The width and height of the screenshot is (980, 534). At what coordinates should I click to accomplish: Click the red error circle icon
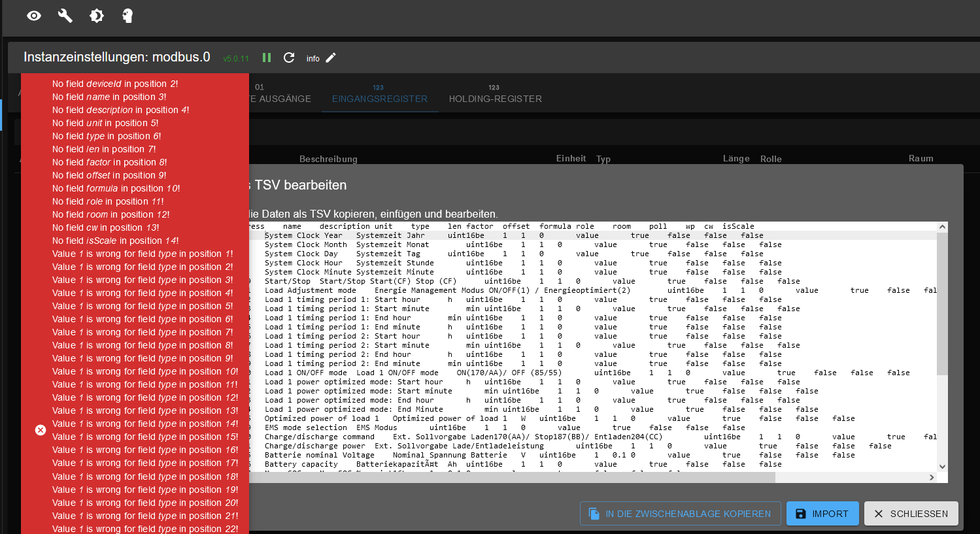click(41, 429)
